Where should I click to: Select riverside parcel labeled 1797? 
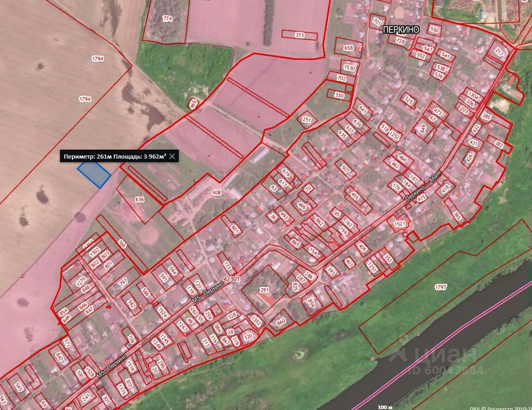(x=440, y=287)
